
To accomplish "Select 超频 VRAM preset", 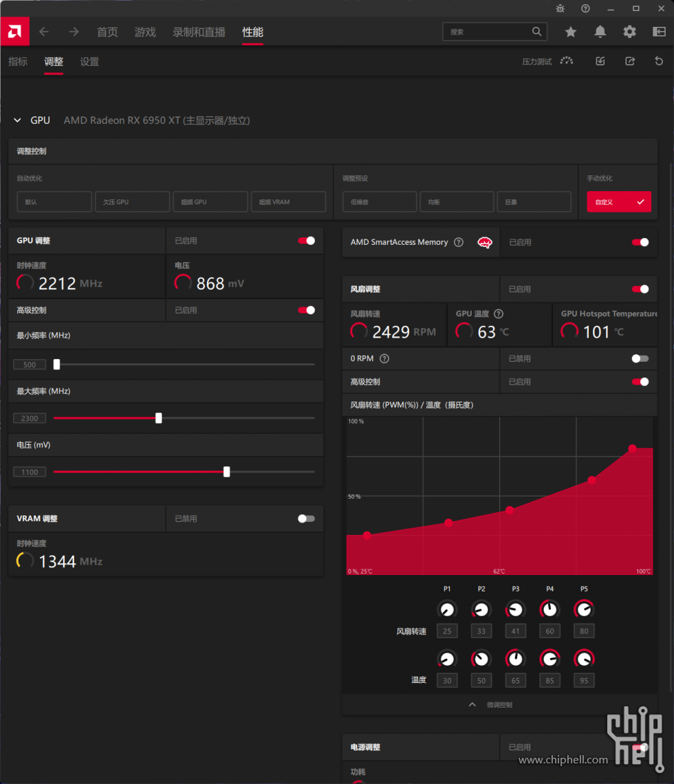I will [x=288, y=202].
